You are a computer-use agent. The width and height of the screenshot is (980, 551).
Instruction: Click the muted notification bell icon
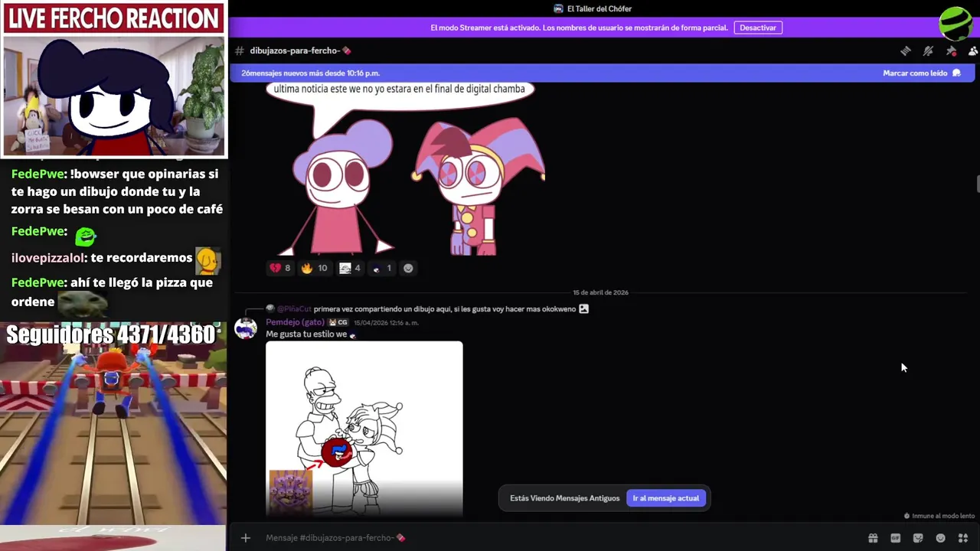pos(928,51)
